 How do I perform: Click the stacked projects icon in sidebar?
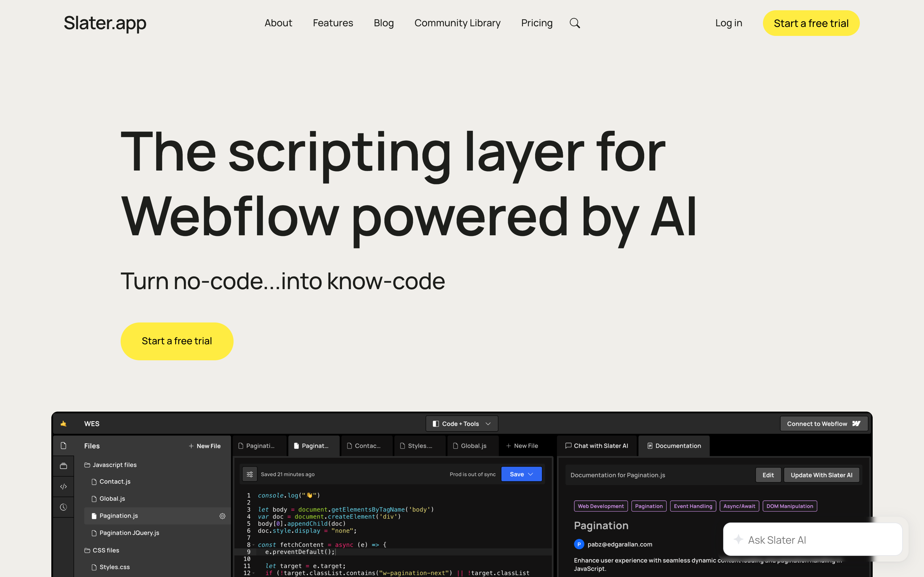[x=64, y=466]
